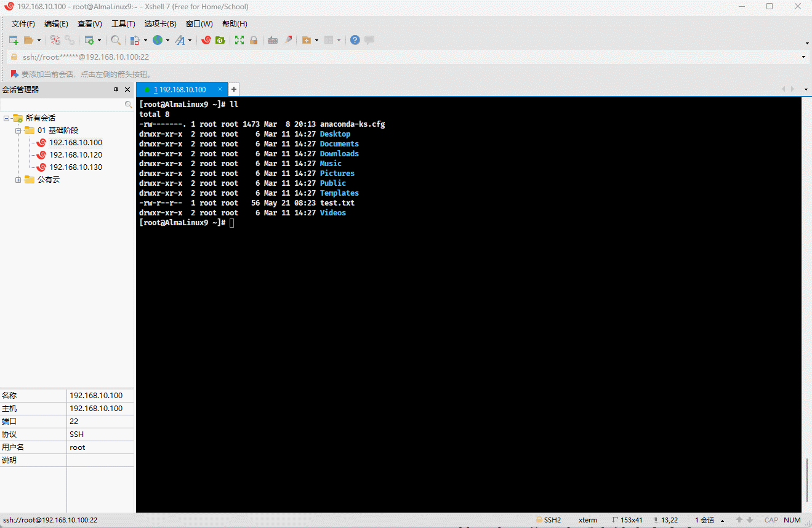The image size is (812, 528).
Task: Open the blue Help question mark icon
Action: coord(355,40)
